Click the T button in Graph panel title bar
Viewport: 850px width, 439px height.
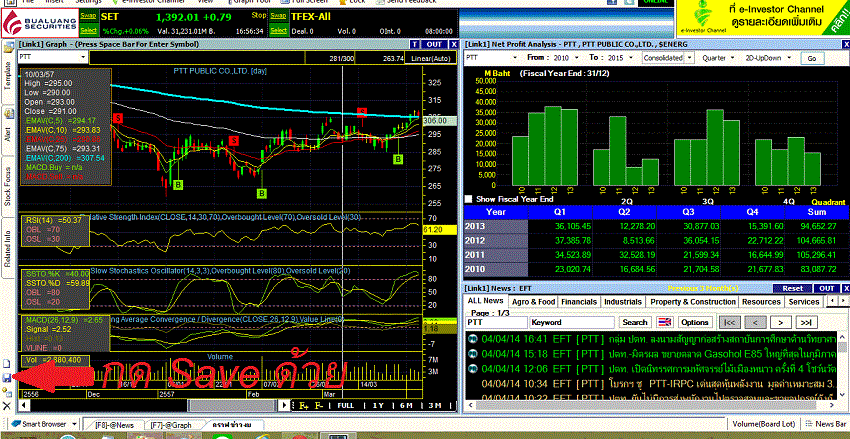point(415,44)
